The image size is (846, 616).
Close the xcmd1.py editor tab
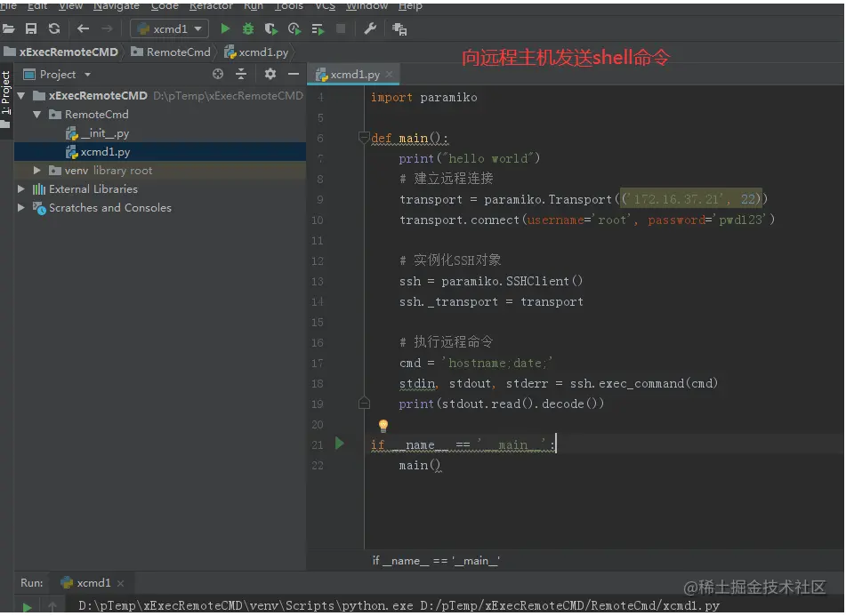coord(389,76)
